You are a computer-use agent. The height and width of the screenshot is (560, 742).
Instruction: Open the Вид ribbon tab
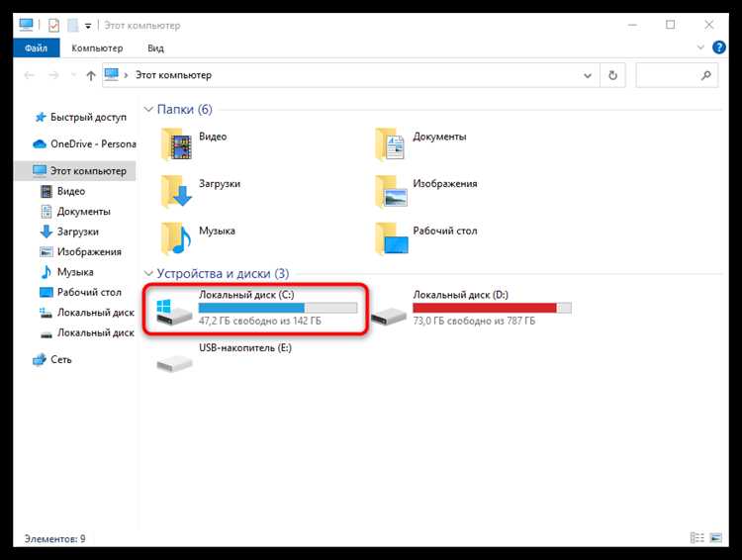pyautogui.click(x=155, y=47)
